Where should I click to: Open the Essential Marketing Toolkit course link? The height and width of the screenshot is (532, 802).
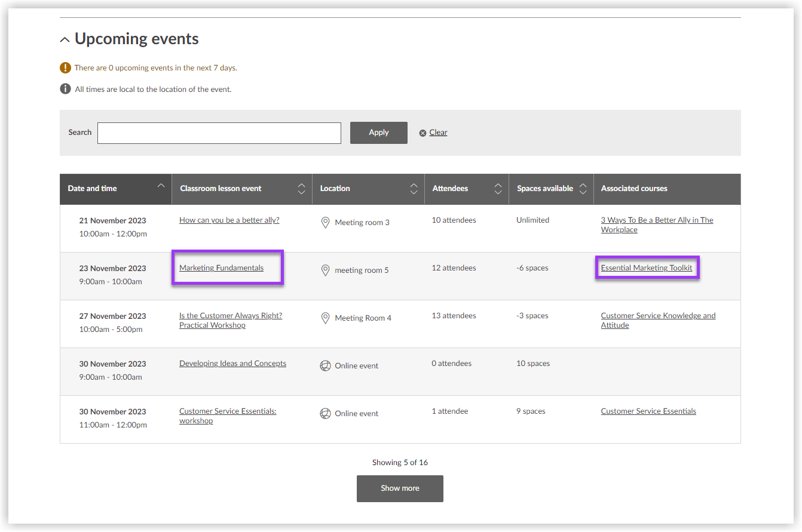point(647,268)
